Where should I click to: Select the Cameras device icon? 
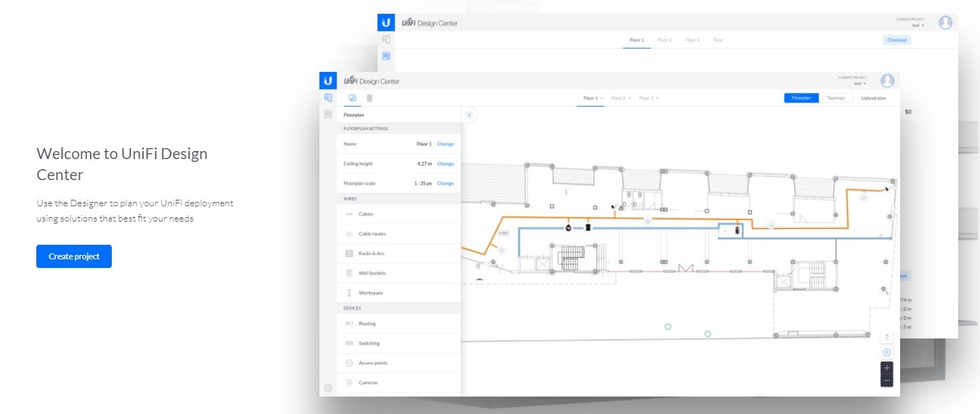pyautogui.click(x=349, y=382)
